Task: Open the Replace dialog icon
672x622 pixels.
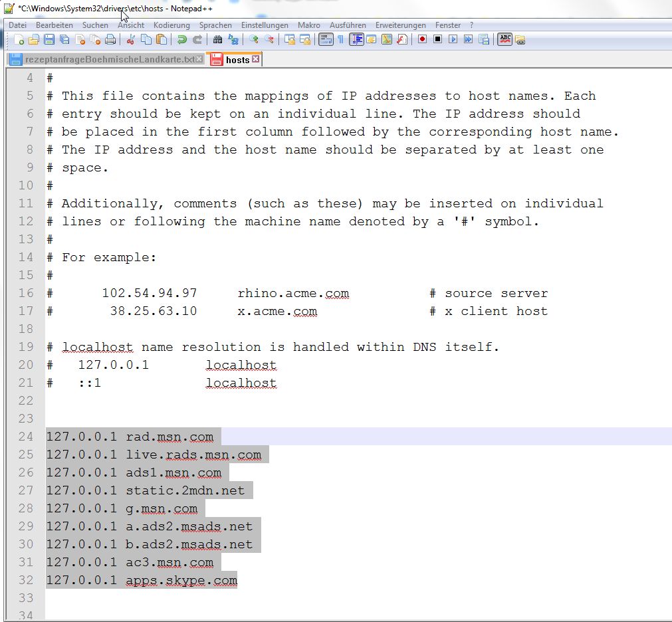Action: coord(233,40)
